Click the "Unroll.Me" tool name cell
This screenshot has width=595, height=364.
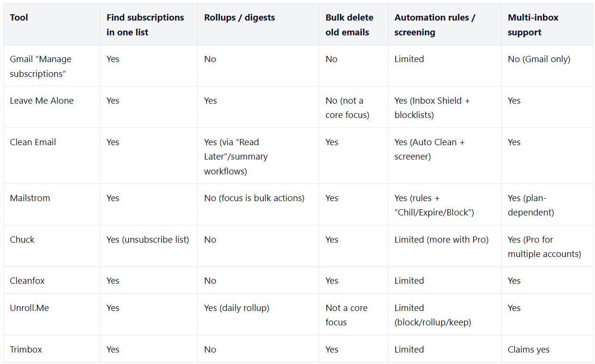[29, 308]
